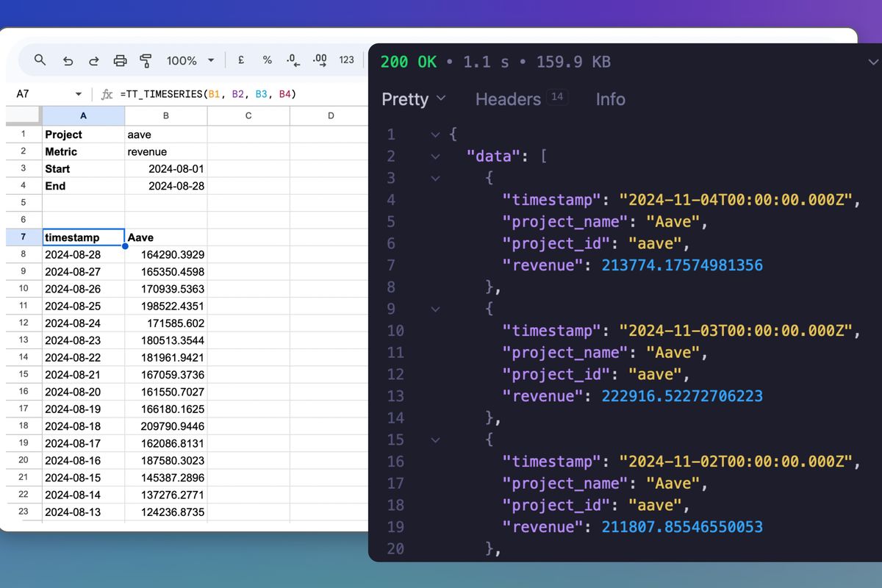Click value cell '145387.2896'
882x588 pixels.
(166, 477)
